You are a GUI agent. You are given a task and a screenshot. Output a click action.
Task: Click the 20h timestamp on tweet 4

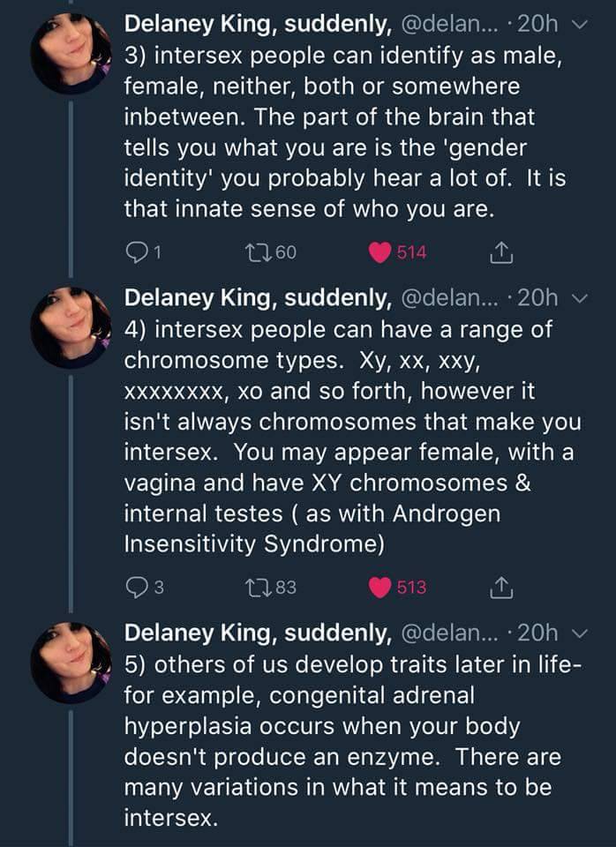(x=538, y=298)
